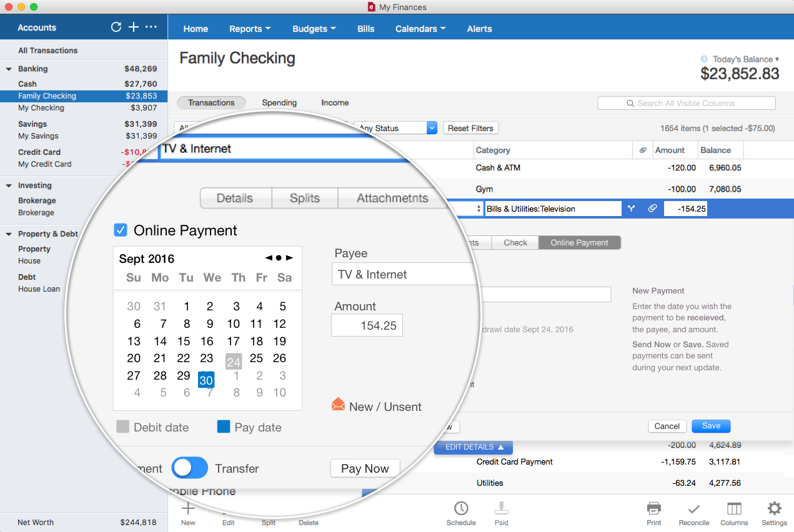Enable the Online Payment checkbox

pos(120,230)
